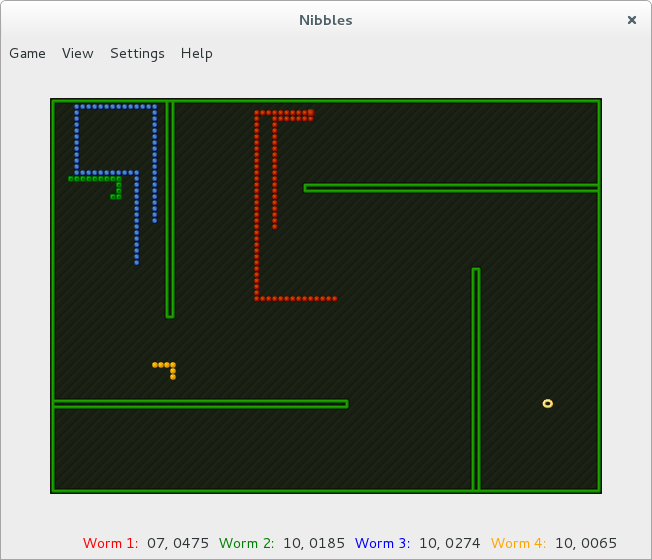This screenshot has height=560, width=652.
Task: Click the Worm 2 score label
Action: point(247,543)
